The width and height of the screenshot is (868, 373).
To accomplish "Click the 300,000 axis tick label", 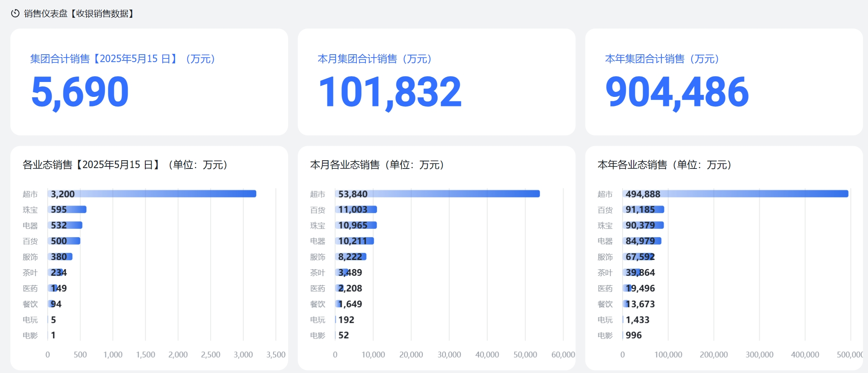I will click(x=760, y=355).
